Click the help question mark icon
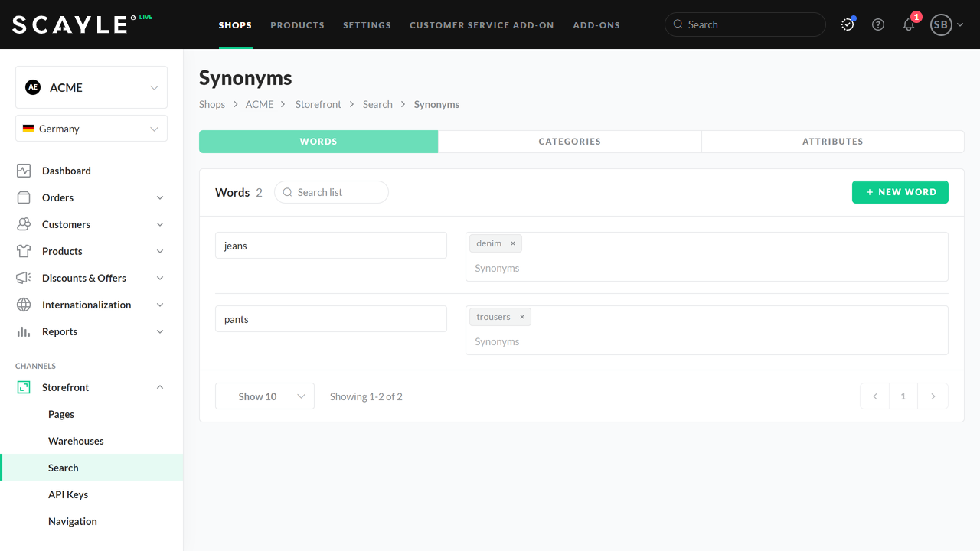Screen dimensions: 980x551 [x=878, y=24]
